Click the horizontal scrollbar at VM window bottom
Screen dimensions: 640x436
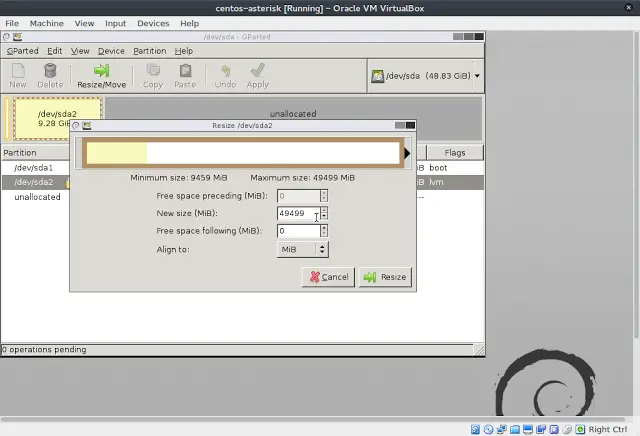(x=313, y=419)
